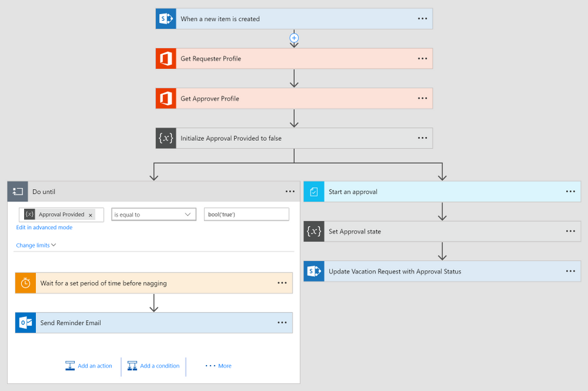Select the SharePoint icon on Update Vacation Request
588x391 pixels.
coord(313,271)
